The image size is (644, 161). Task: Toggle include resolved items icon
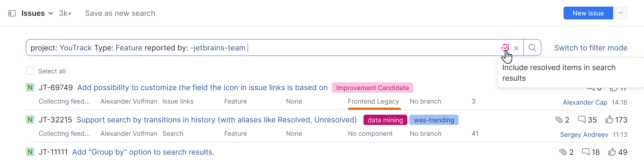click(505, 47)
